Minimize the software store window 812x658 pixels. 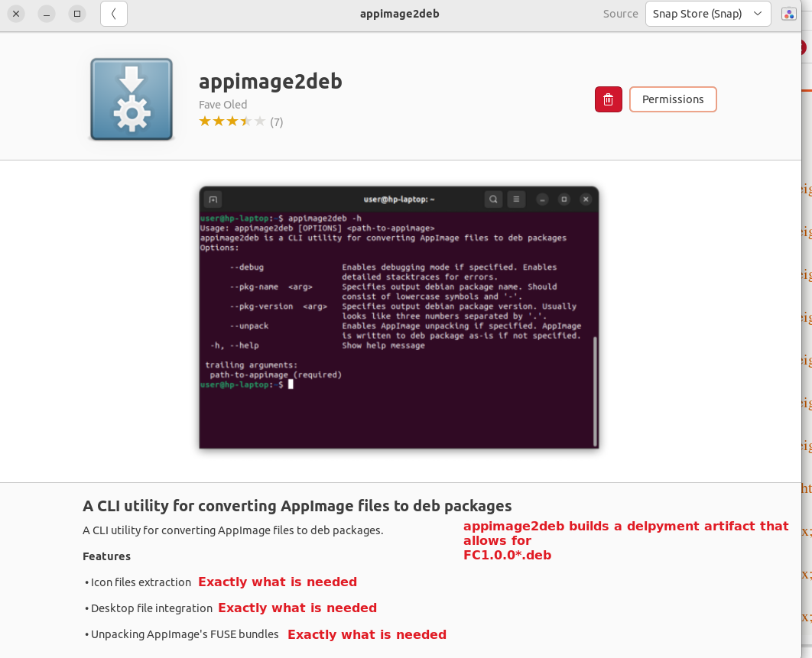[46, 14]
